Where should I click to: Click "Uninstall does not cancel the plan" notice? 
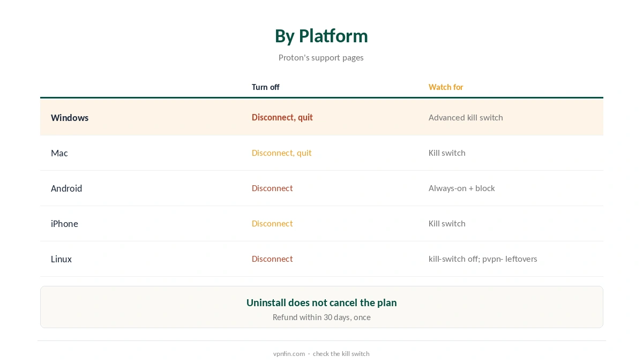click(322, 302)
